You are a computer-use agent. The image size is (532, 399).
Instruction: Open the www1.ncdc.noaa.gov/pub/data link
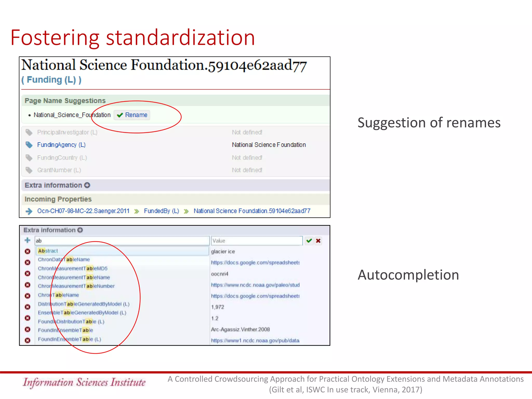[x=255, y=341]
